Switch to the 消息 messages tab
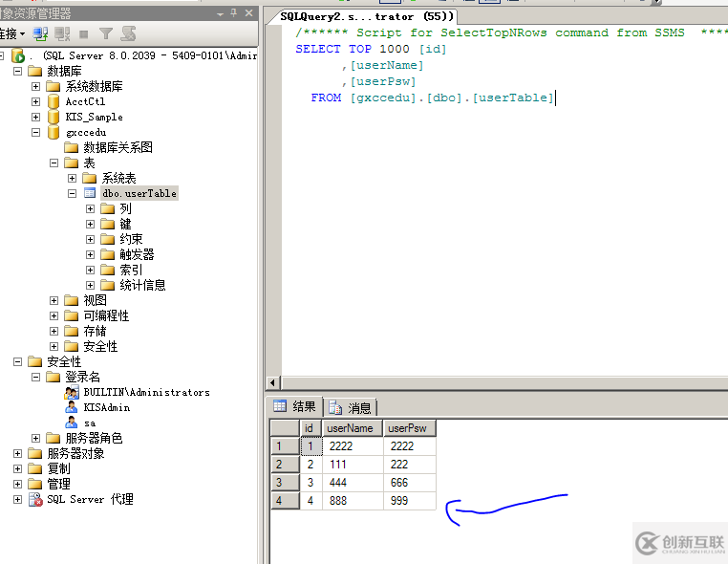Viewport: 728px width, 564px height. point(351,407)
